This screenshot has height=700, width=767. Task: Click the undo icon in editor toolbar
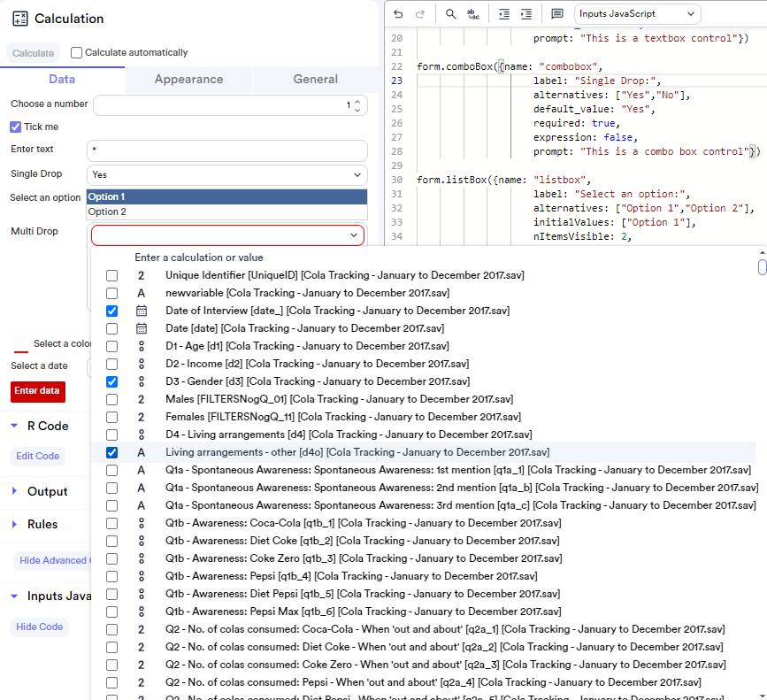398,14
